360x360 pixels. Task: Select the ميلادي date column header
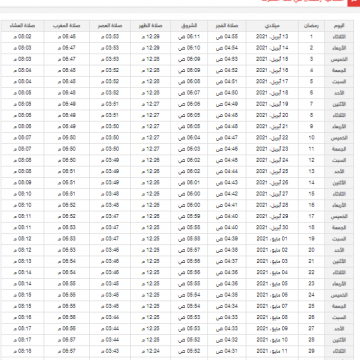click(x=272, y=26)
